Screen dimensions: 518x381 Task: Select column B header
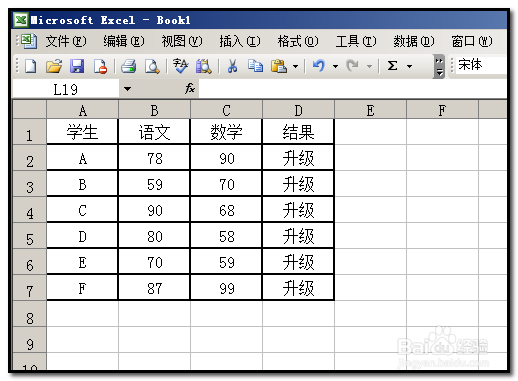click(154, 110)
